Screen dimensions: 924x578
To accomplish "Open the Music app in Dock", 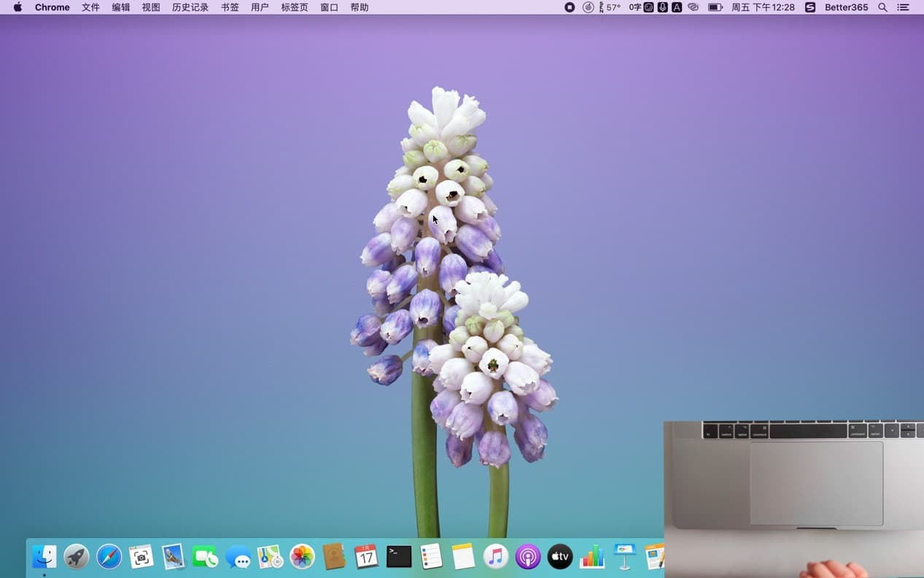I will tap(496, 557).
